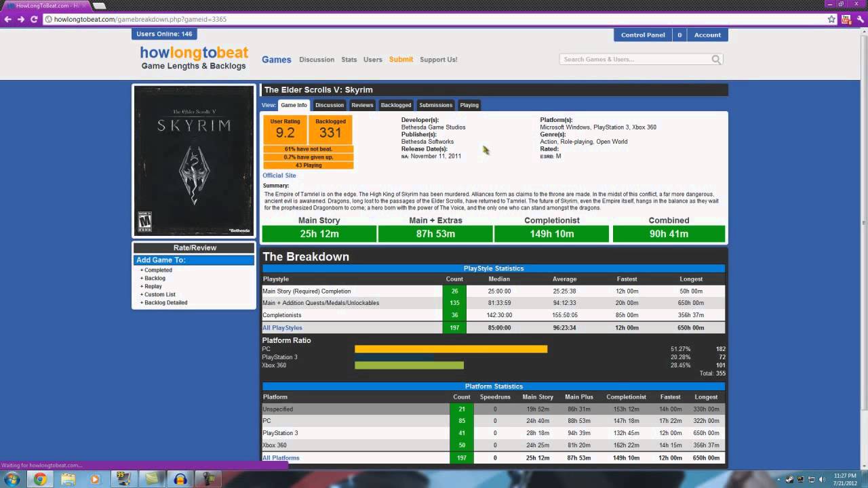
Task: Select the Game Info tab
Action: click(294, 105)
